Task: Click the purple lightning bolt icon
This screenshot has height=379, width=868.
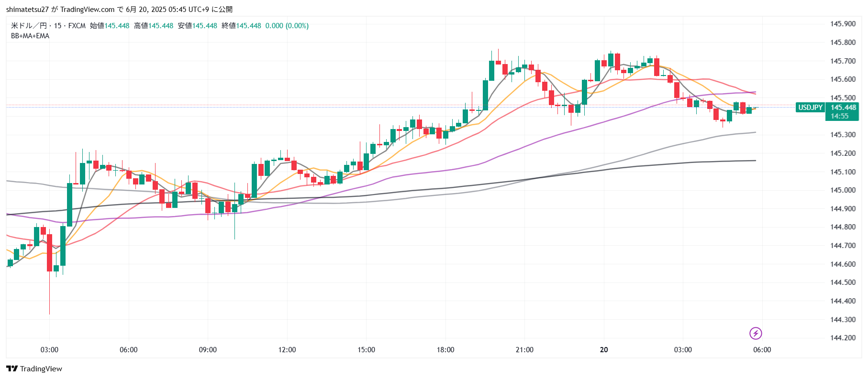Action: point(755,333)
